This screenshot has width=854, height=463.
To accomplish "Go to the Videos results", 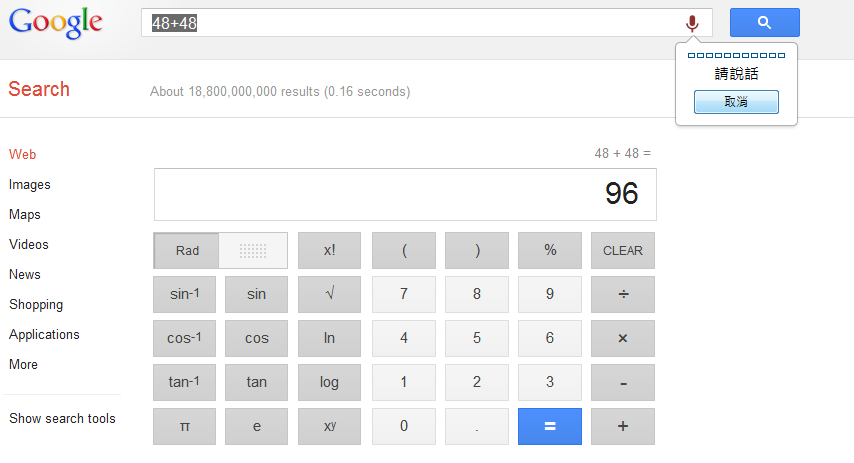I will tap(28, 244).
